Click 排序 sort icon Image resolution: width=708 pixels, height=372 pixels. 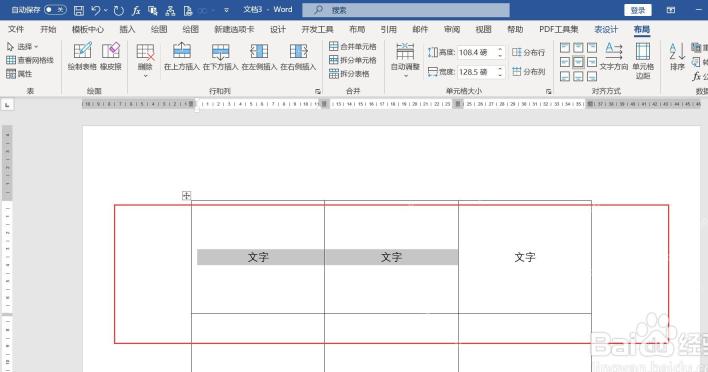coord(677,56)
